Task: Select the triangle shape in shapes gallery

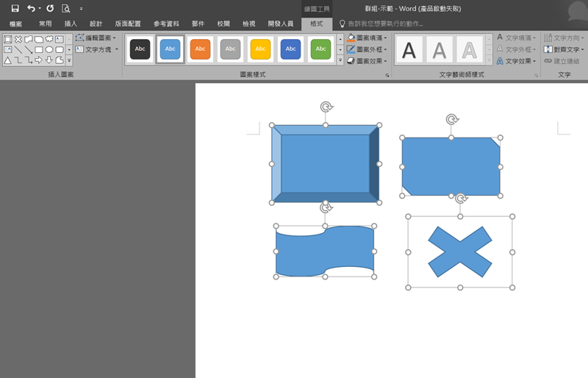Action: [8, 60]
